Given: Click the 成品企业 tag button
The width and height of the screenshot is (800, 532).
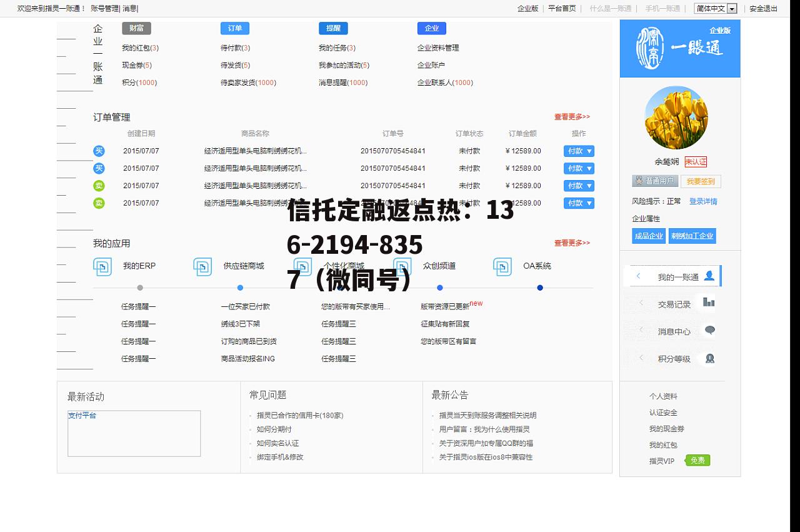Looking at the screenshot, I should (649, 236).
